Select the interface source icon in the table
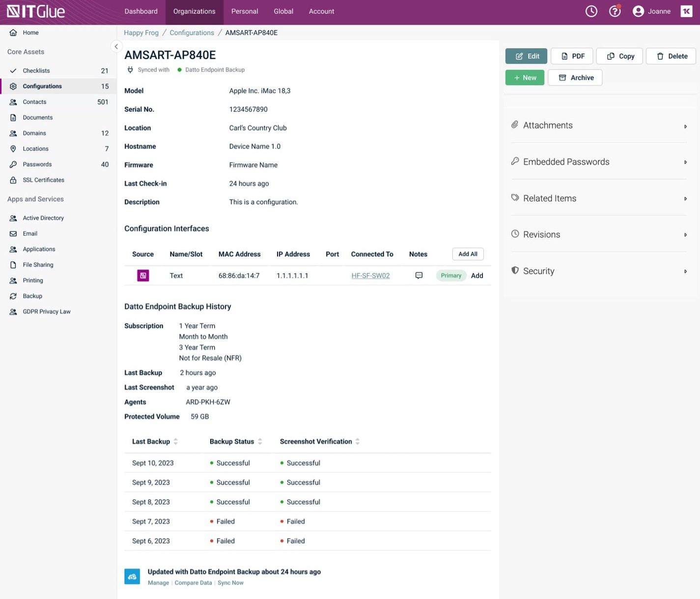700x599 pixels. (142, 275)
